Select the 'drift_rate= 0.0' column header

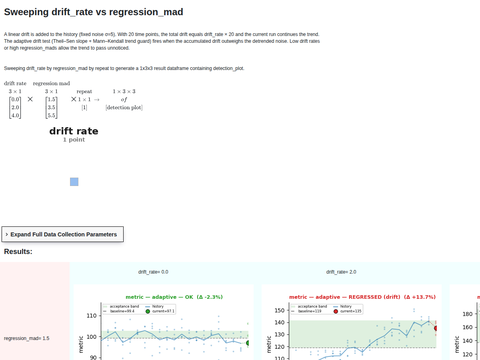(153, 272)
